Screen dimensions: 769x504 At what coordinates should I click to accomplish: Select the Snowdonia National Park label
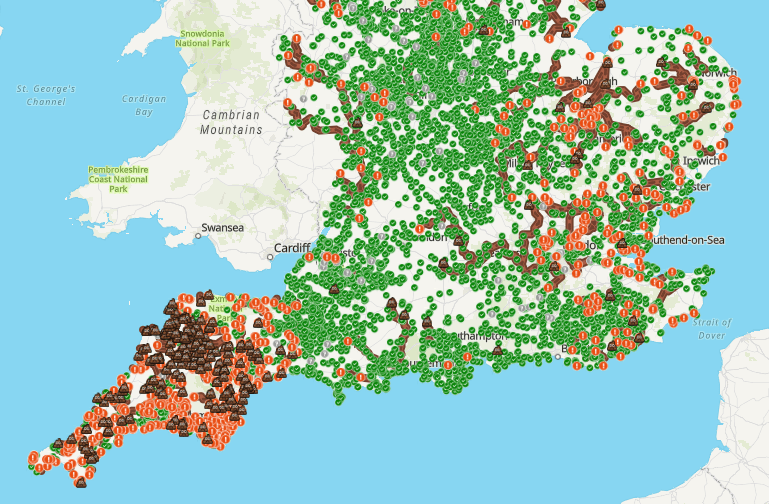(x=201, y=38)
